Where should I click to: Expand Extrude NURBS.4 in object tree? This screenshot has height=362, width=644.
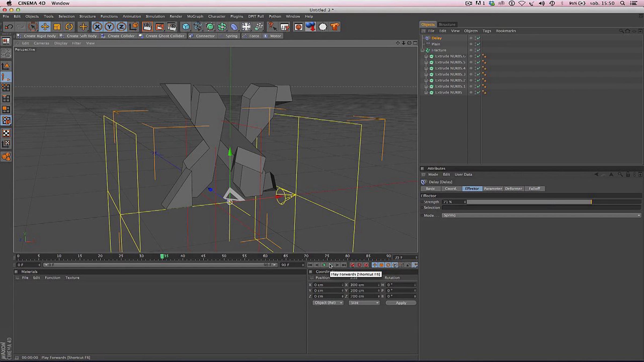click(426, 68)
